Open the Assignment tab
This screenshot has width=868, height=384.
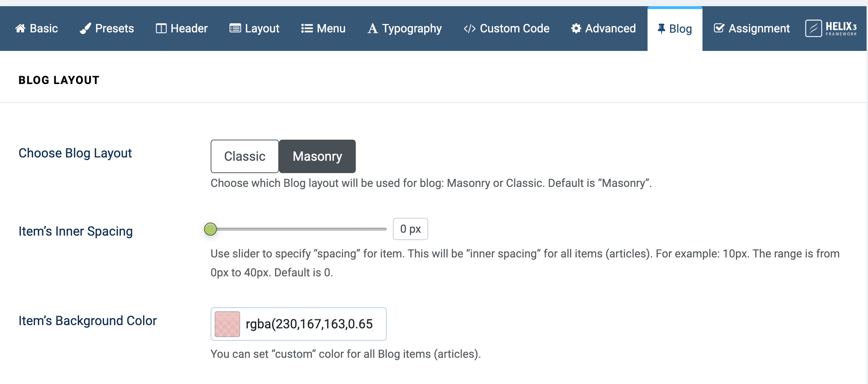pos(752,28)
